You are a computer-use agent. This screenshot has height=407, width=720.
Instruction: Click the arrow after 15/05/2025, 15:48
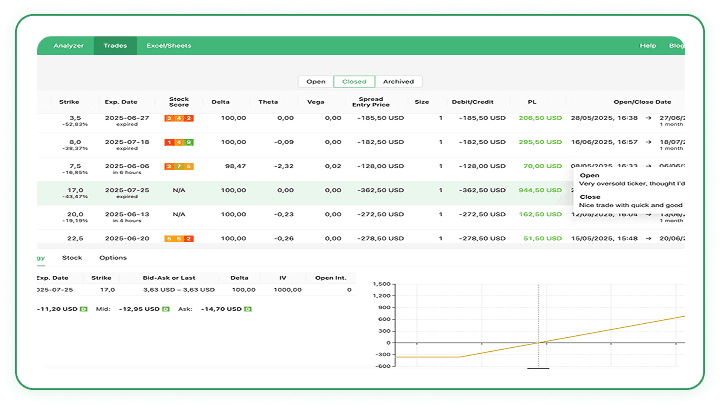click(x=648, y=238)
